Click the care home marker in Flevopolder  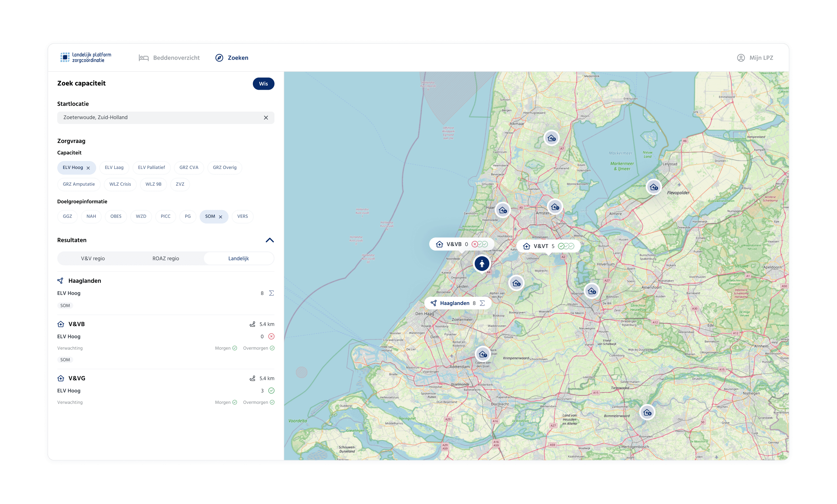pyautogui.click(x=654, y=187)
